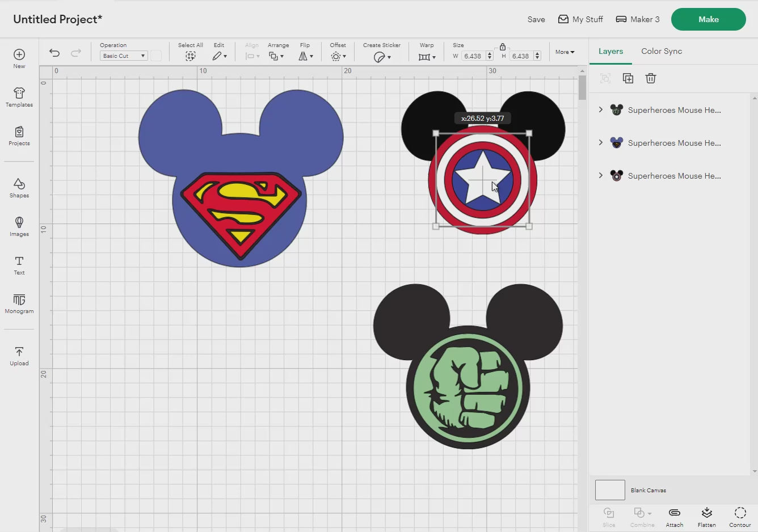Switch to the Layers tab
This screenshot has height=532, width=758.
point(610,51)
